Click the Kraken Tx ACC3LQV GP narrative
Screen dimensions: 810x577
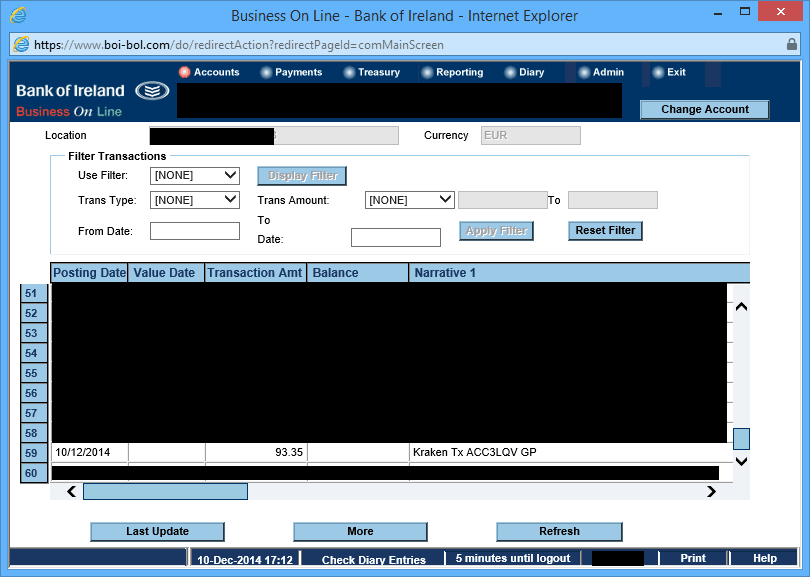[x=475, y=453]
